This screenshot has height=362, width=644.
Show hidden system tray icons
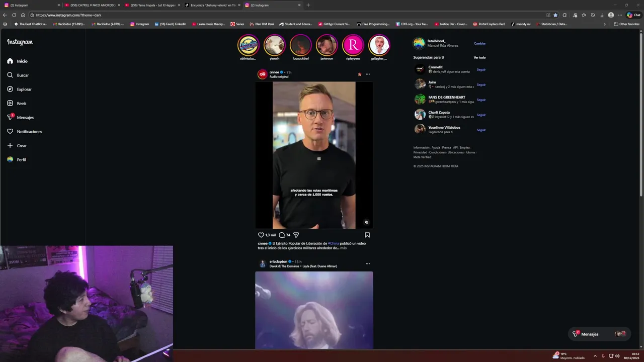click(x=595, y=356)
